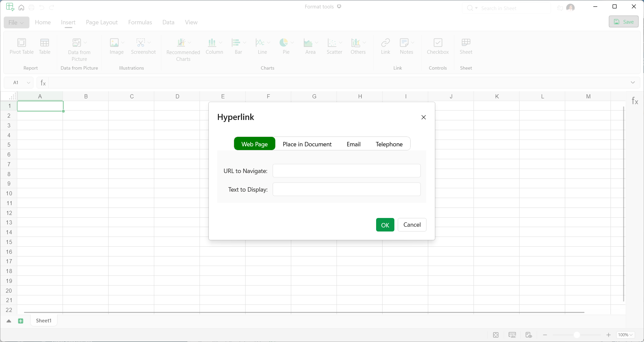Insert a Scatter chart
The width and height of the screenshot is (644, 342).
point(332,43)
